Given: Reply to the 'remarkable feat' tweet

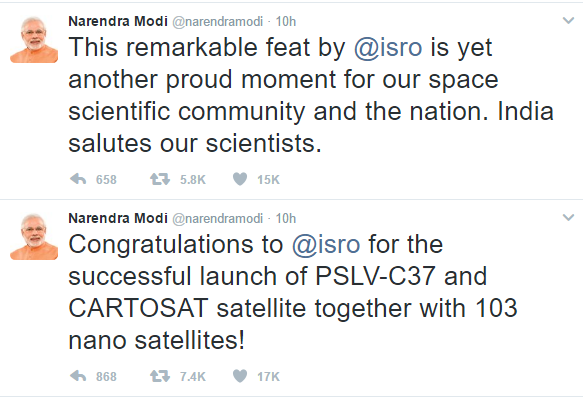Looking at the screenshot, I should coord(78,180).
